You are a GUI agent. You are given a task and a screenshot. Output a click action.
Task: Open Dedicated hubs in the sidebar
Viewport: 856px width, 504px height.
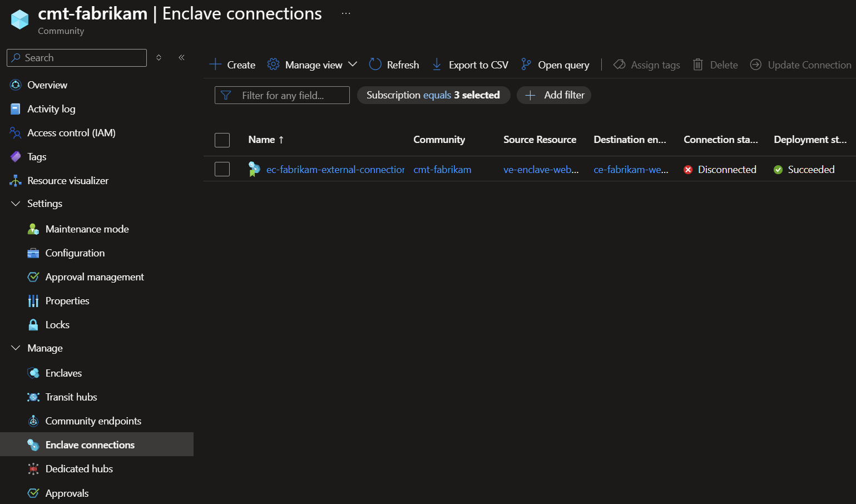(x=79, y=469)
